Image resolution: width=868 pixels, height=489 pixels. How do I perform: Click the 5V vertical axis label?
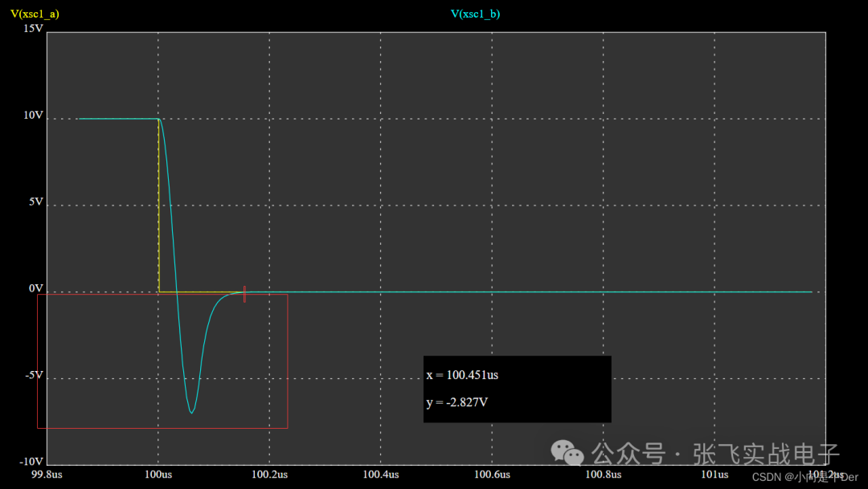click(x=36, y=202)
